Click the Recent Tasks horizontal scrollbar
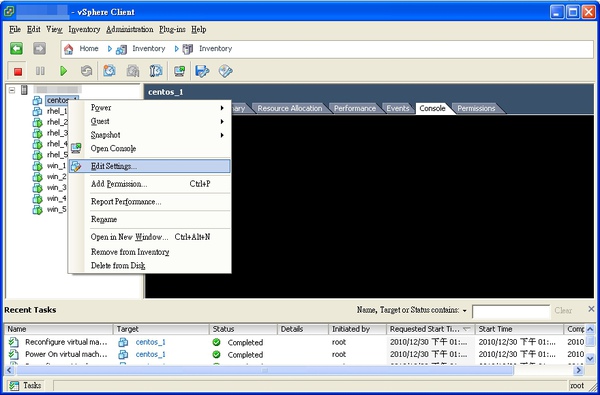The width and height of the screenshot is (600, 395). (264, 370)
